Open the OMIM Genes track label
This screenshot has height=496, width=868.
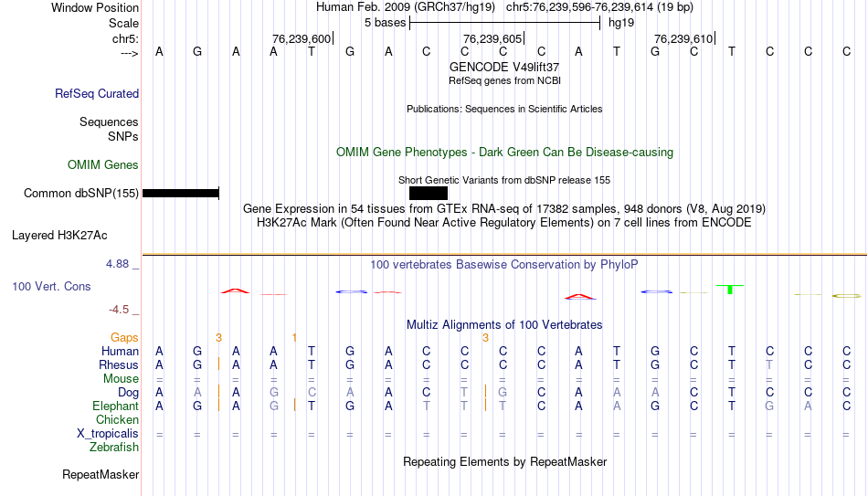pyautogui.click(x=103, y=165)
